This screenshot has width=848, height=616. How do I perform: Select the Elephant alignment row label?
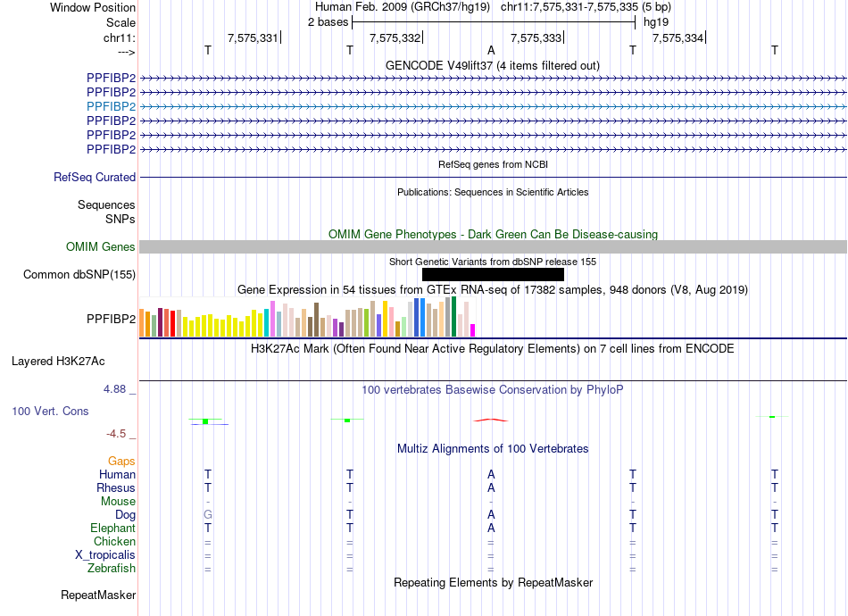pyautogui.click(x=112, y=528)
